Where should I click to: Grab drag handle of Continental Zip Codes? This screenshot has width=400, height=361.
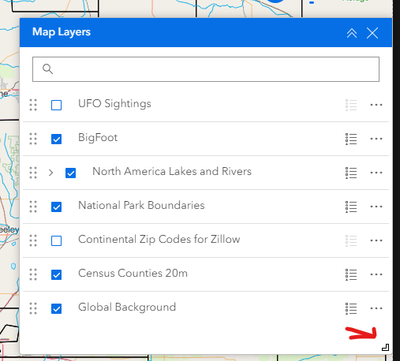pyautogui.click(x=33, y=241)
